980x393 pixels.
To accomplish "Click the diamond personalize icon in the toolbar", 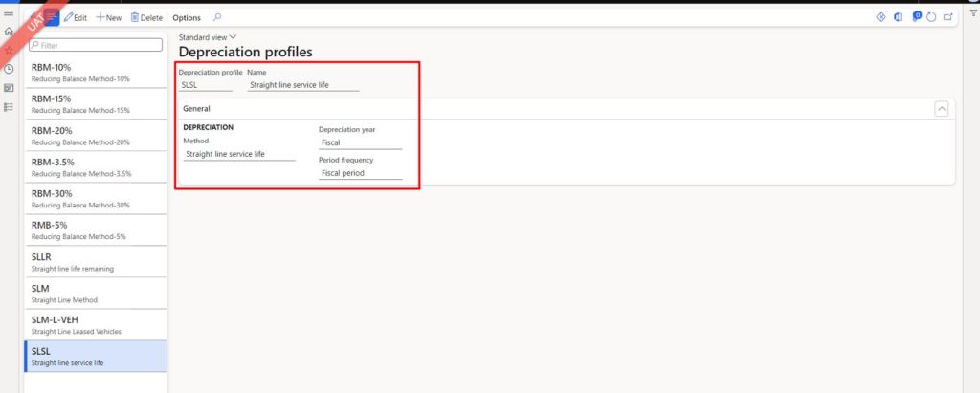I will pos(880,17).
